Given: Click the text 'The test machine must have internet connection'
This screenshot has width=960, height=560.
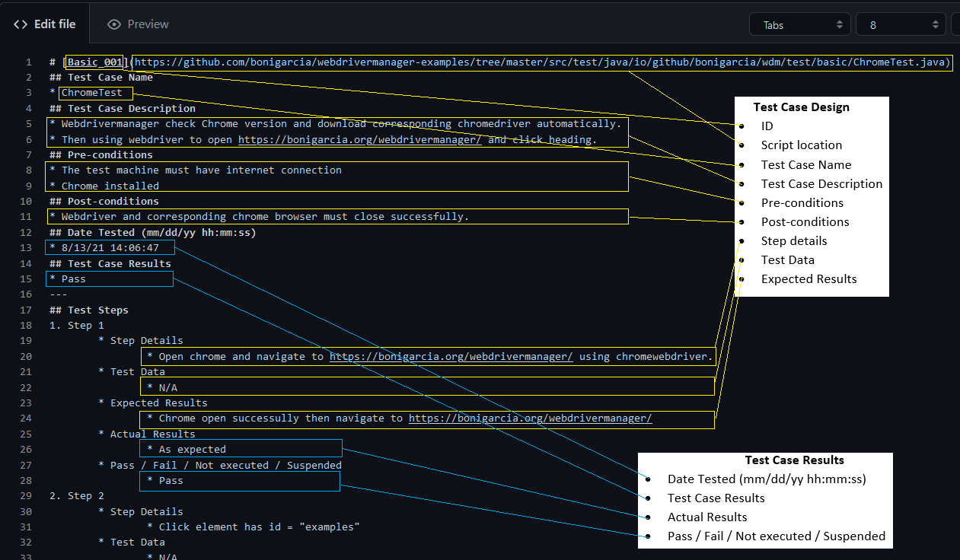Looking at the screenshot, I should [202, 170].
